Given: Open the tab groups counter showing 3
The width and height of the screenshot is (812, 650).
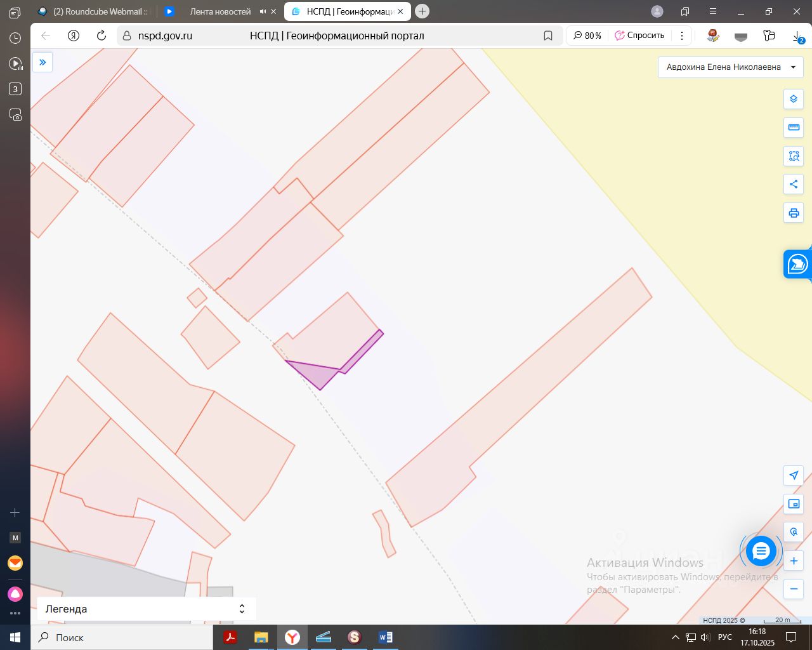Looking at the screenshot, I should [x=15, y=90].
